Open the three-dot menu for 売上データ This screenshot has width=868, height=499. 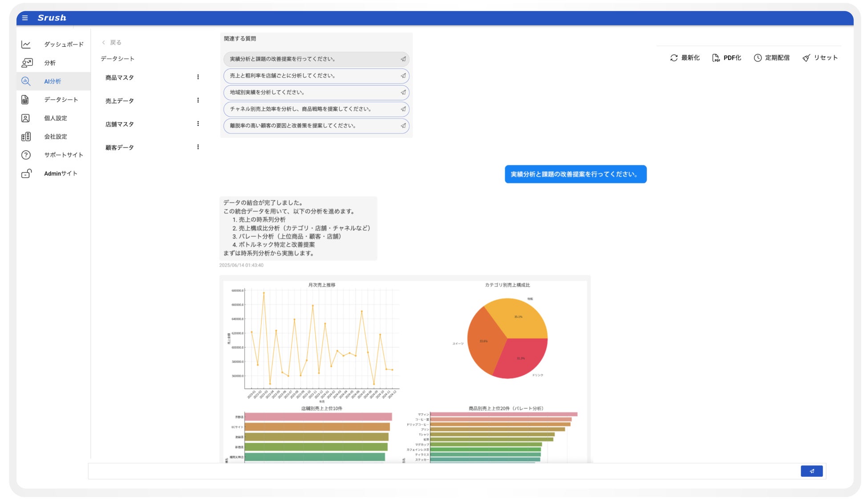point(198,100)
